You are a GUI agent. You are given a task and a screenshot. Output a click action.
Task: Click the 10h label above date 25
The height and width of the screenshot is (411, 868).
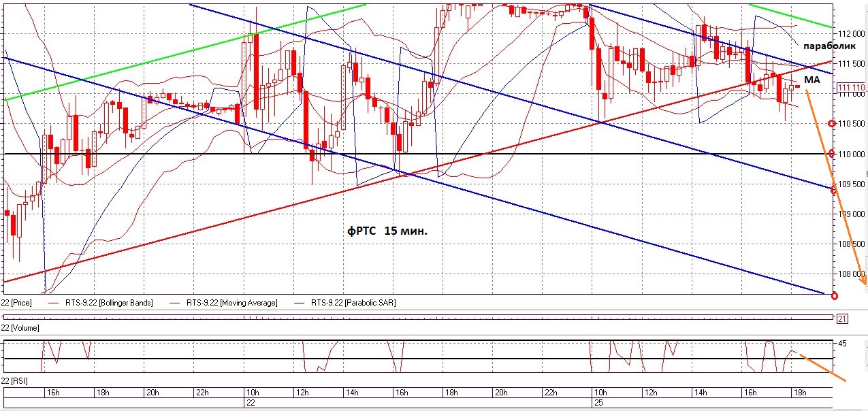point(600,393)
